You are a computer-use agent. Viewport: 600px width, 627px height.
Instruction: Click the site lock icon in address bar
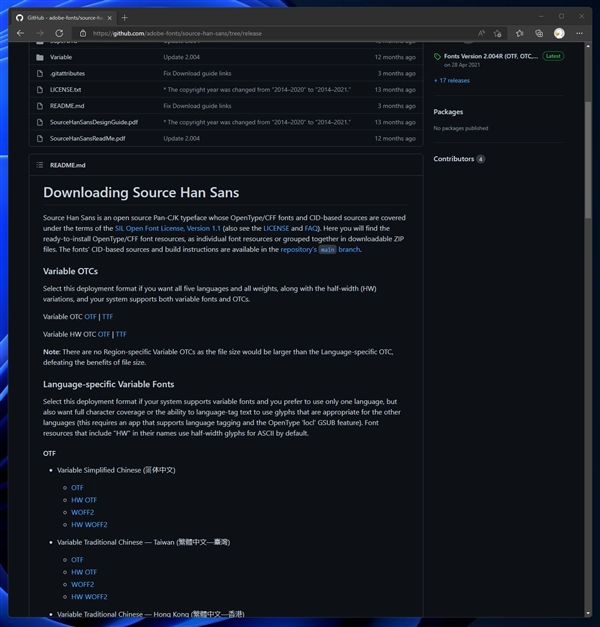(83, 34)
